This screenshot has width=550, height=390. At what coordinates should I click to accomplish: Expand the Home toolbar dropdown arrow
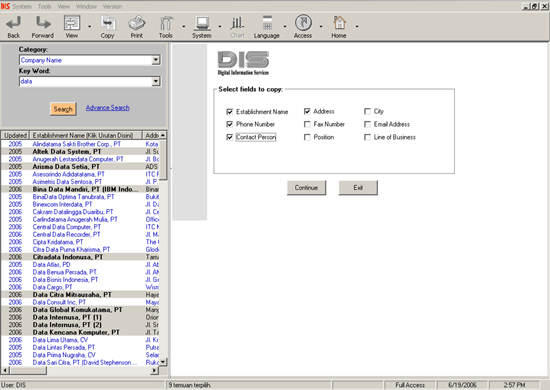pyautogui.click(x=357, y=26)
